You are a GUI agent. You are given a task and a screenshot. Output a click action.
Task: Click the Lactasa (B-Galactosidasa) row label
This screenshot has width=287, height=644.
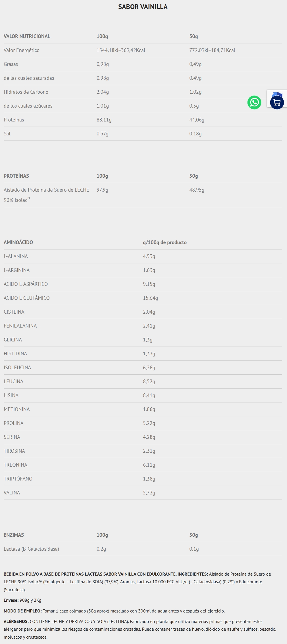coord(31,549)
